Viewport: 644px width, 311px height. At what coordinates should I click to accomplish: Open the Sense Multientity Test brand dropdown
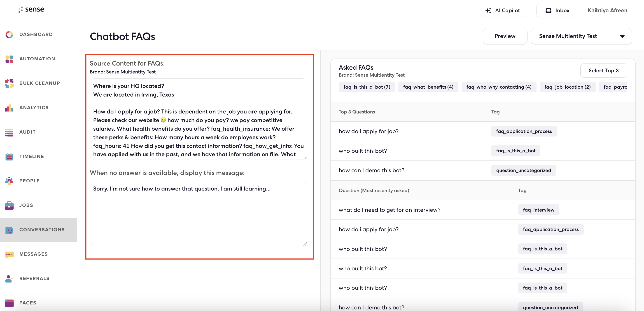click(x=581, y=36)
